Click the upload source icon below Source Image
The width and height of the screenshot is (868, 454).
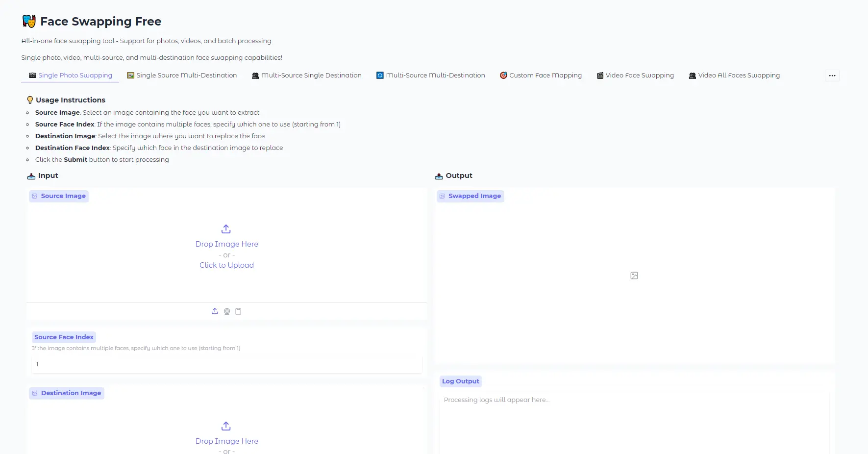(x=215, y=311)
